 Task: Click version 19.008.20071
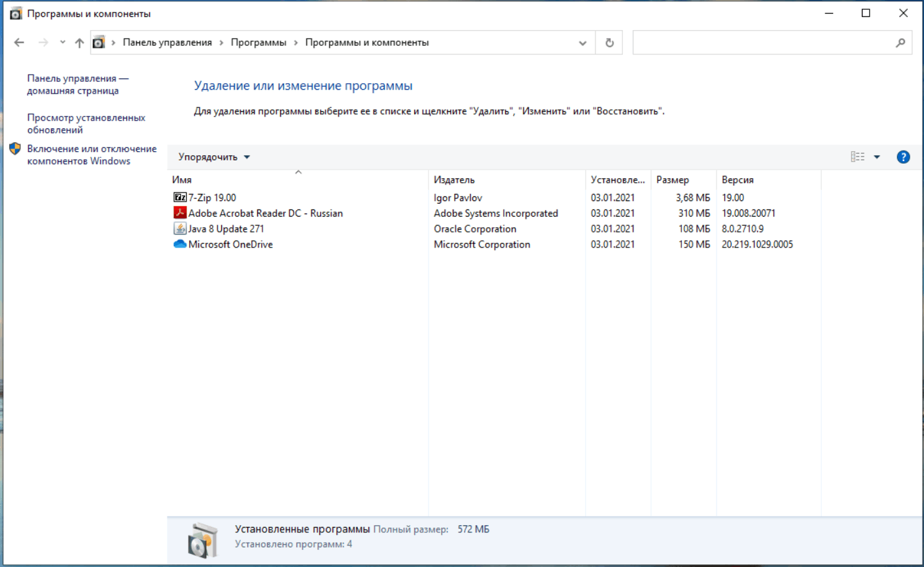tap(749, 213)
